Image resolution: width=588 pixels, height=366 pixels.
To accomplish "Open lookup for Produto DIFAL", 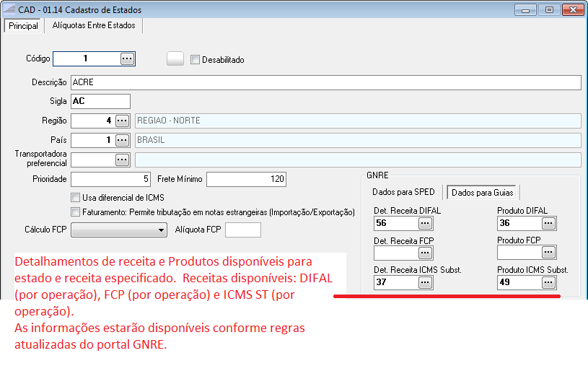I will coord(548,223).
